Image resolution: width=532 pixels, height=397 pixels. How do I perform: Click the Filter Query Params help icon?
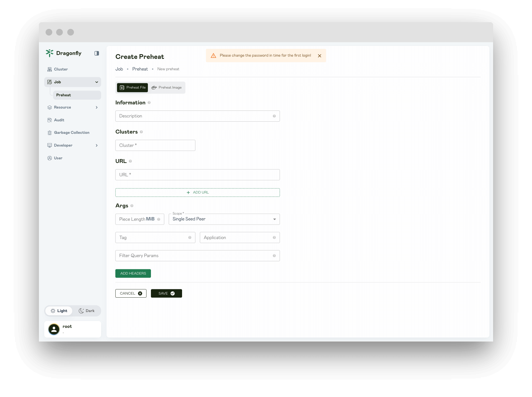coord(274,256)
